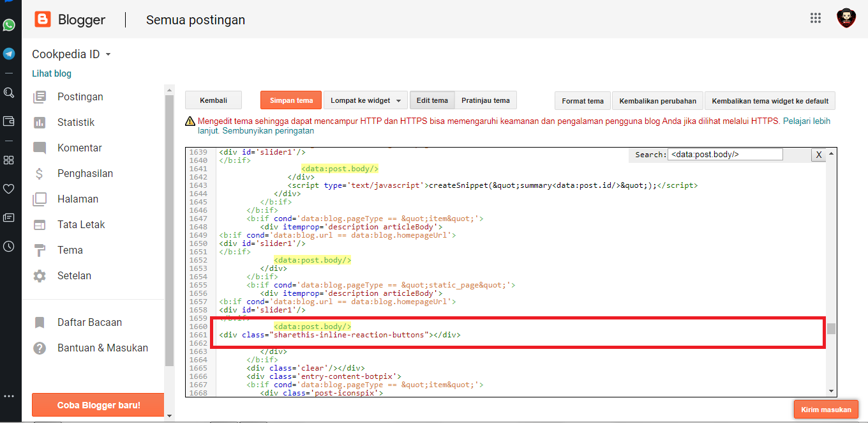Click inside the Search input field
Viewport: 868px width, 423px height.
pyautogui.click(x=725, y=155)
